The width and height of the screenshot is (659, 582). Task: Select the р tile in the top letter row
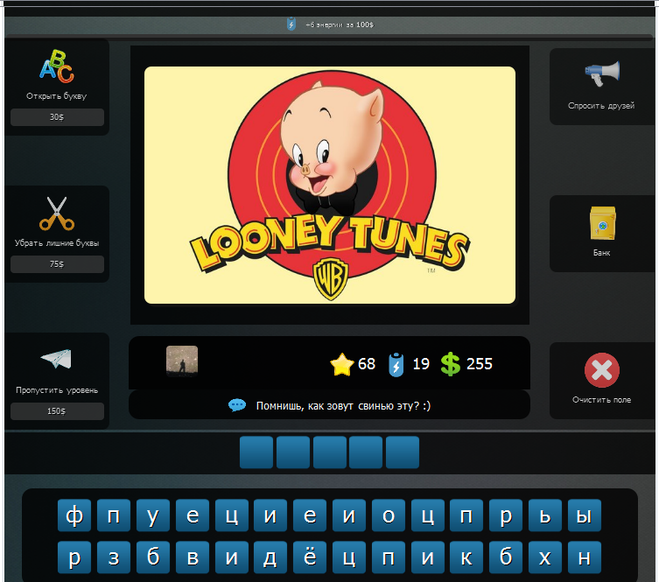coord(506,516)
